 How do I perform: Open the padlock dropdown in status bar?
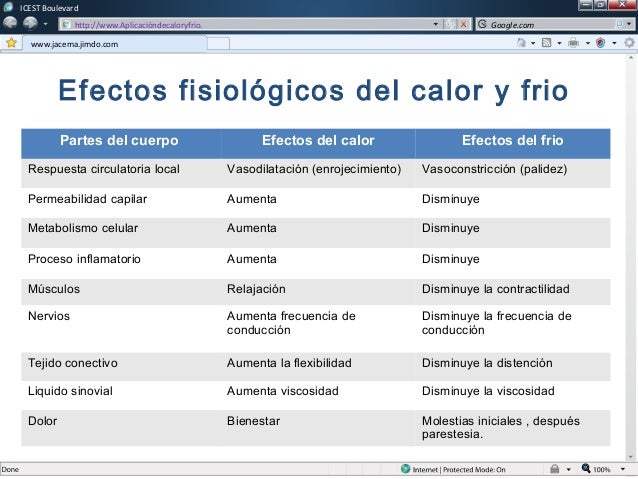(568, 470)
